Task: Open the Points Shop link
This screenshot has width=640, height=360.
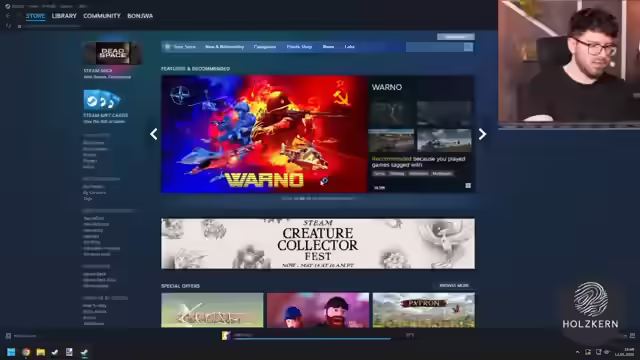Action: click(299, 47)
